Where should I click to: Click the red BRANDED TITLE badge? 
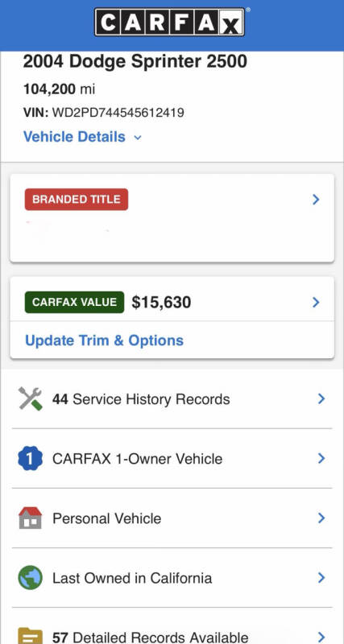77,199
